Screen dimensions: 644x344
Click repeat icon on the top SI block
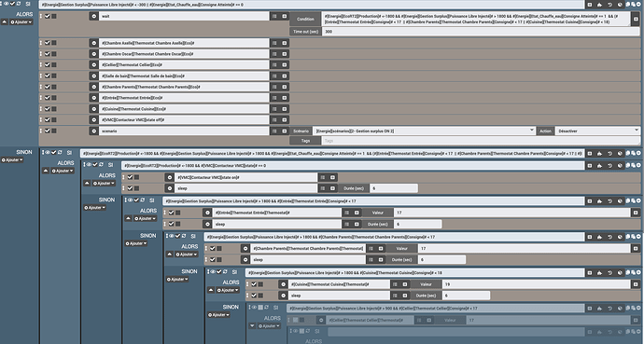[19, 4]
